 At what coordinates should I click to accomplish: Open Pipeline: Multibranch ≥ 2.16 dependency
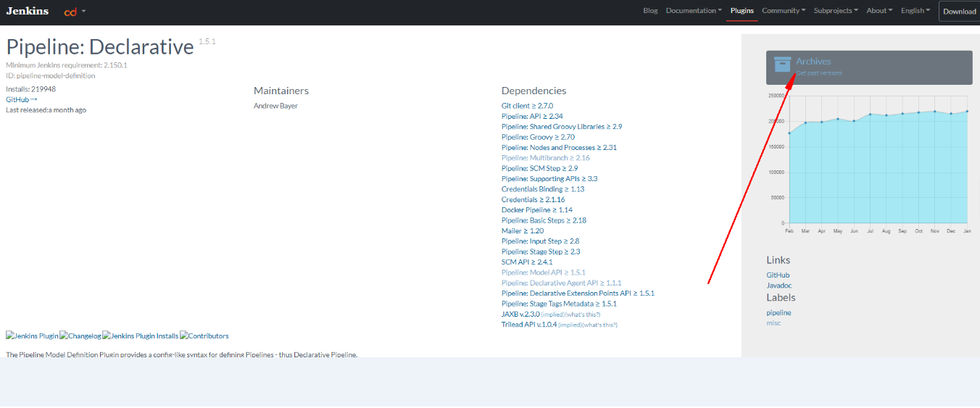(546, 158)
